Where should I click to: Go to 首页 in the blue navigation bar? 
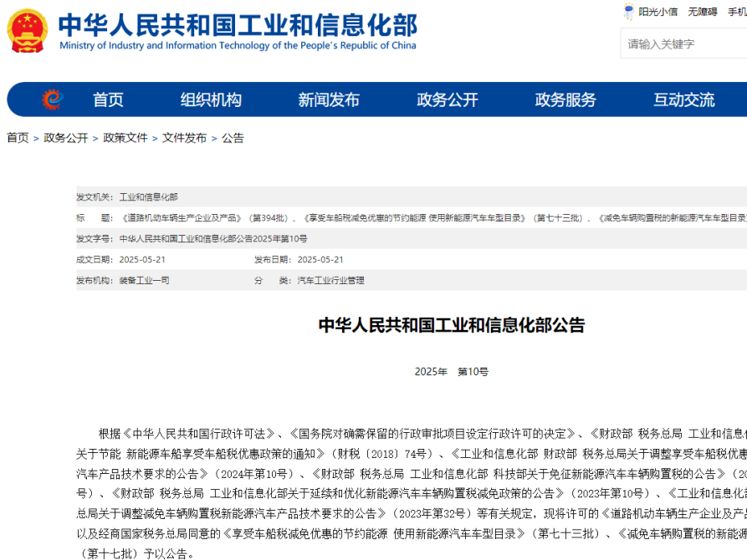coord(108,100)
